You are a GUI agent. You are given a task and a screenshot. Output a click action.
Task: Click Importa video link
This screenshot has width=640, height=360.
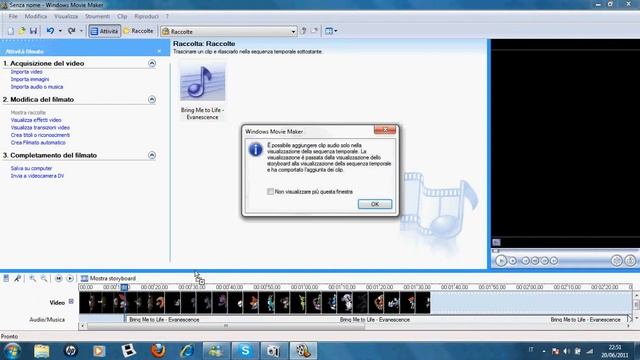tap(27, 72)
